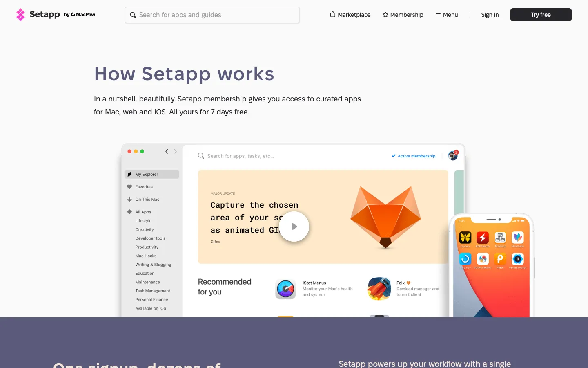588x368 pixels.
Task: Select the Developer tools category
Action: [150, 238]
